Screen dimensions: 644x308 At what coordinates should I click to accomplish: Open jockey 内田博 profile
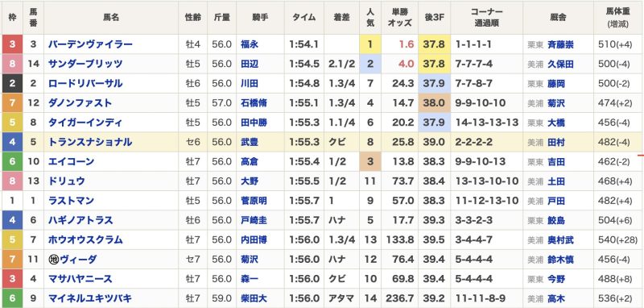pos(254,240)
